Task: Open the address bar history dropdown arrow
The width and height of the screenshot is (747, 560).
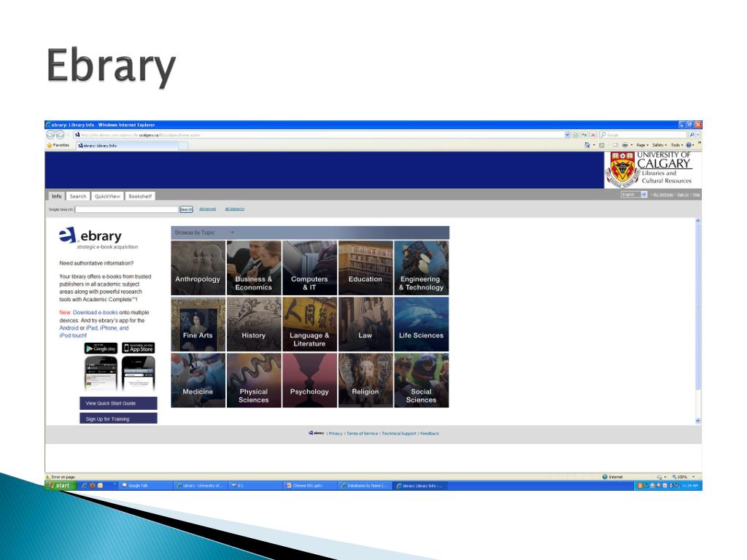Action: (567, 135)
